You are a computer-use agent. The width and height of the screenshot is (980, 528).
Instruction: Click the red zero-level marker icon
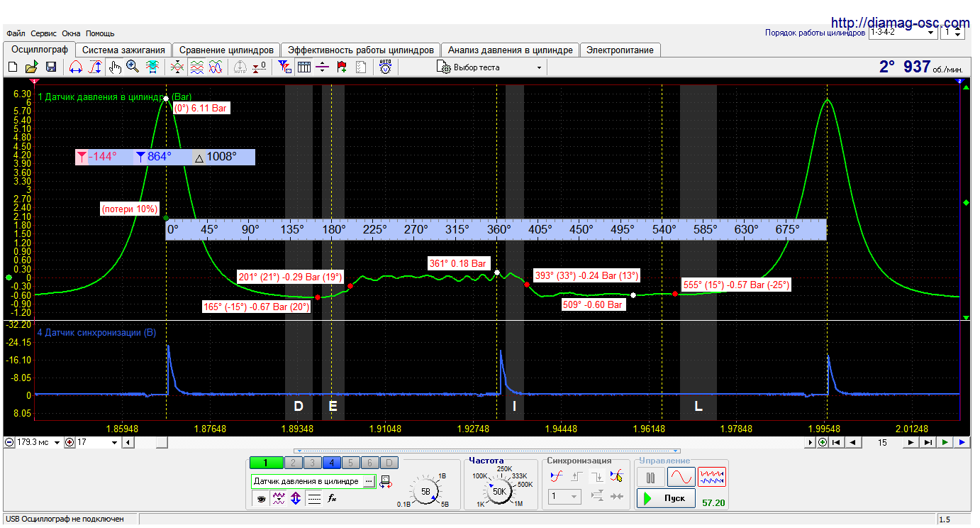click(259, 67)
